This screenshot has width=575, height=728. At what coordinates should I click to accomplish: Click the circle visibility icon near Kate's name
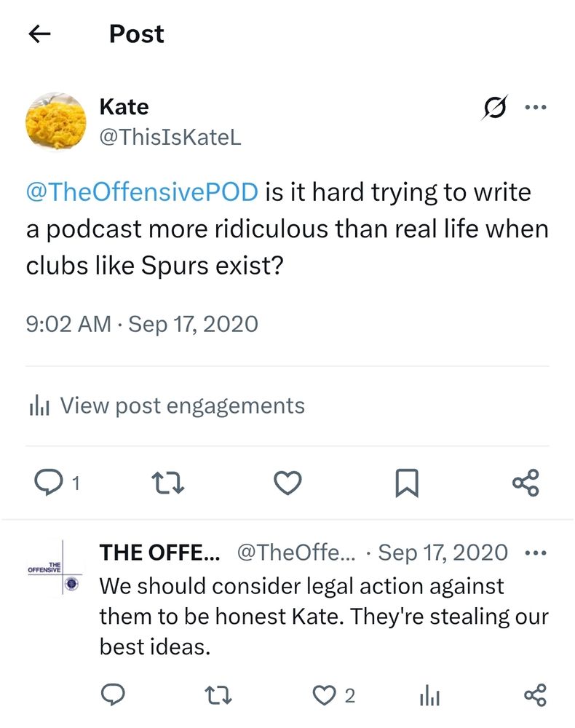pyautogui.click(x=493, y=106)
